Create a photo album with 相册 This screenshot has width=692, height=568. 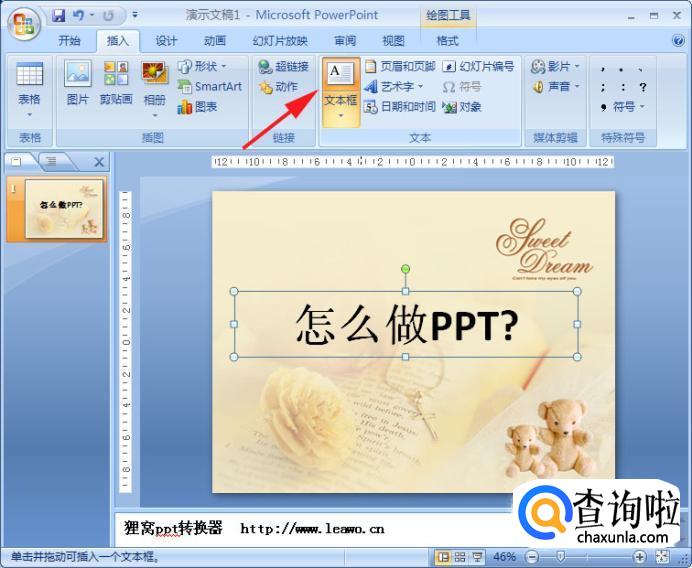[154, 84]
